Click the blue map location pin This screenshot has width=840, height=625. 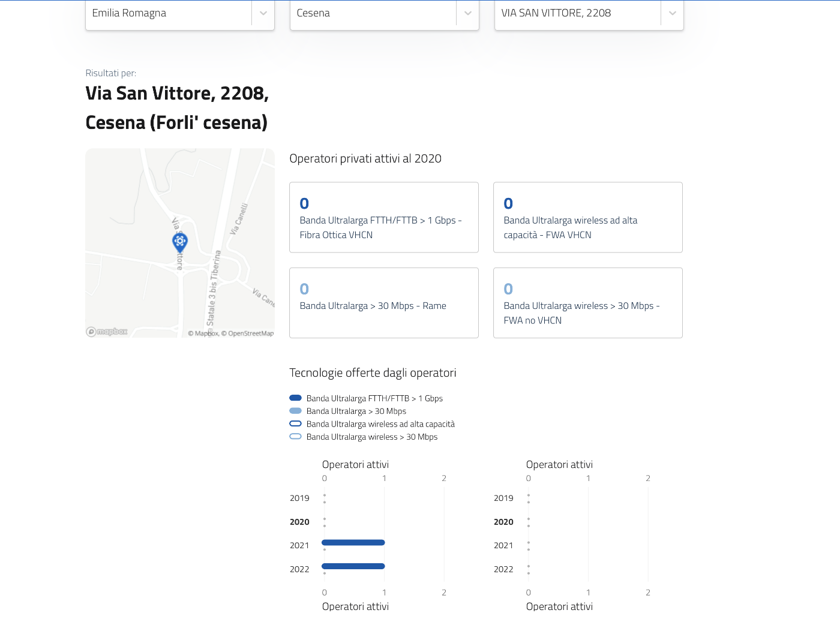coord(179,242)
